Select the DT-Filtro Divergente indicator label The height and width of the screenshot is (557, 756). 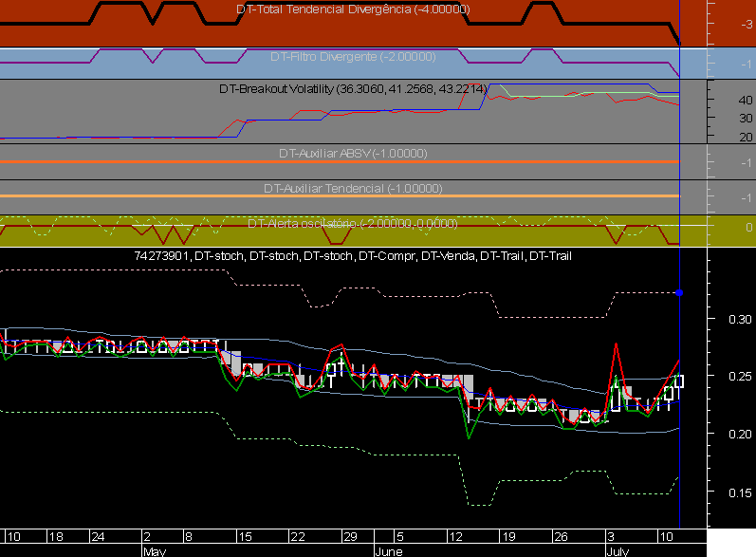point(353,57)
